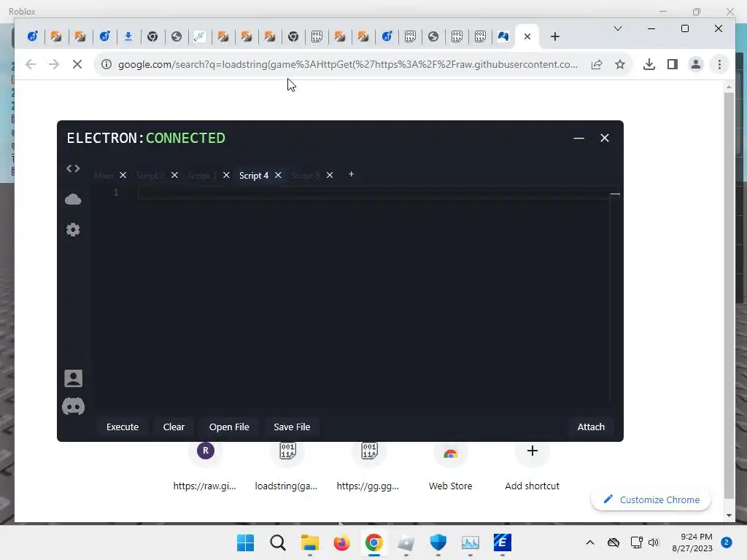Image resolution: width=747 pixels, height=560 pixels.
Task: Focus line 1 of the script editor
Action: [373, 192]
